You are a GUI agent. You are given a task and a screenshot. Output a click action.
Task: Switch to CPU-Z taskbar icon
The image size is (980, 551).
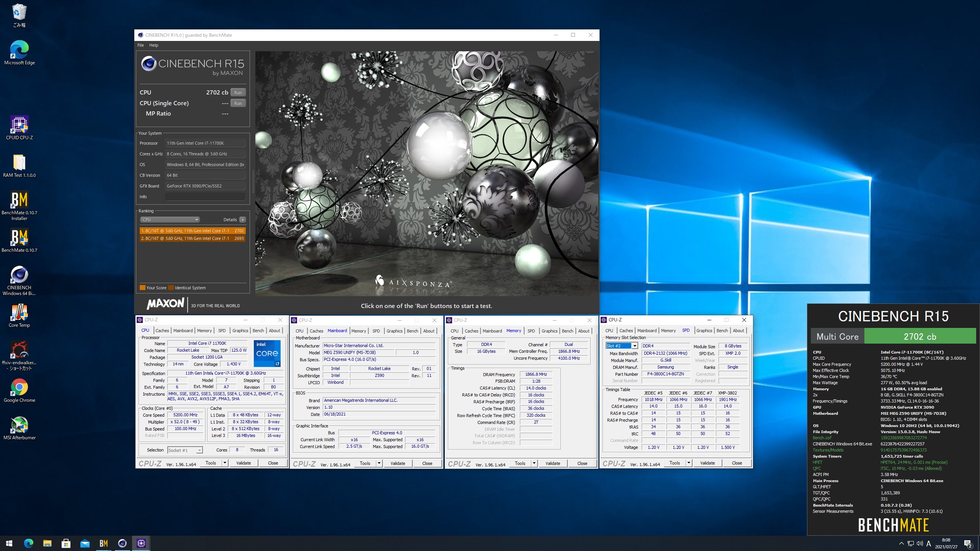[141, 543]
